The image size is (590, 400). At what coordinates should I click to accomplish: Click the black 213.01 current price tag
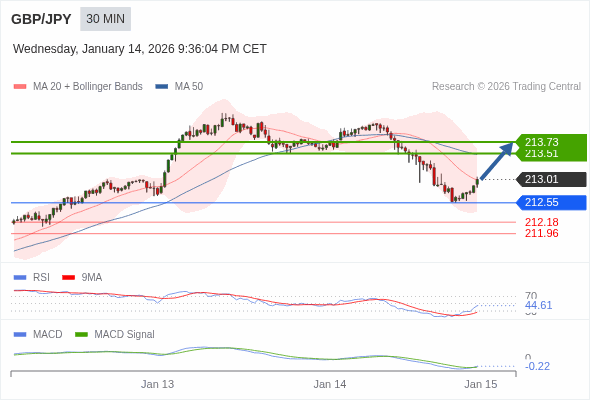(x=552, y=179)
